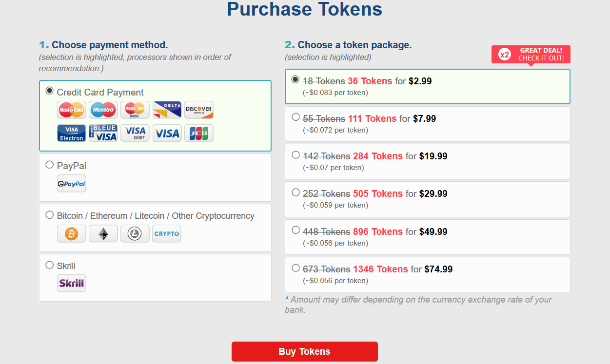The height and width of the screenshot is (364, 610).
Task: Click the Skrill logo icon
Action: click(x=72, y=283)
